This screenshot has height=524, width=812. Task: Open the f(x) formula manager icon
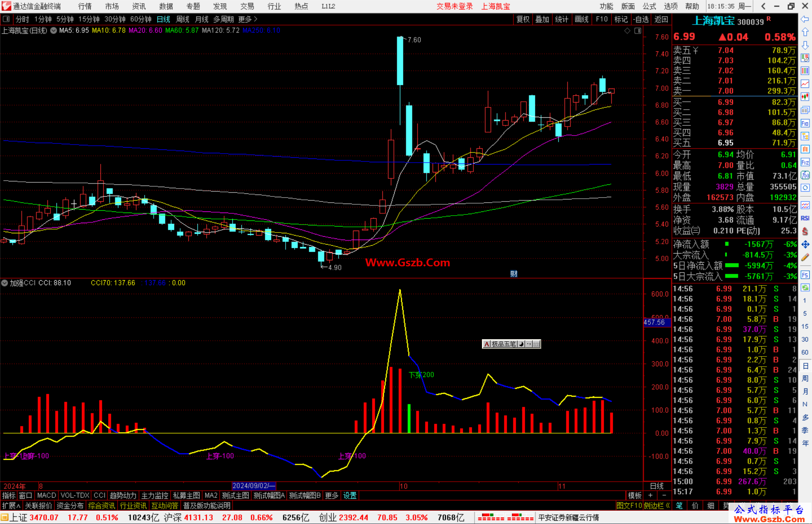[x=805, y=175]
